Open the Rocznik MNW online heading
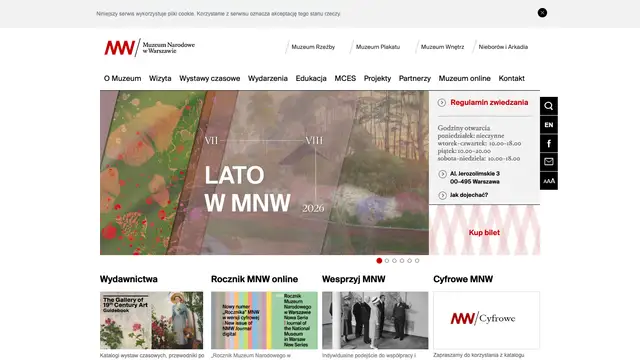Viewport: 640px width, 360px height. [x=254, y=279]
